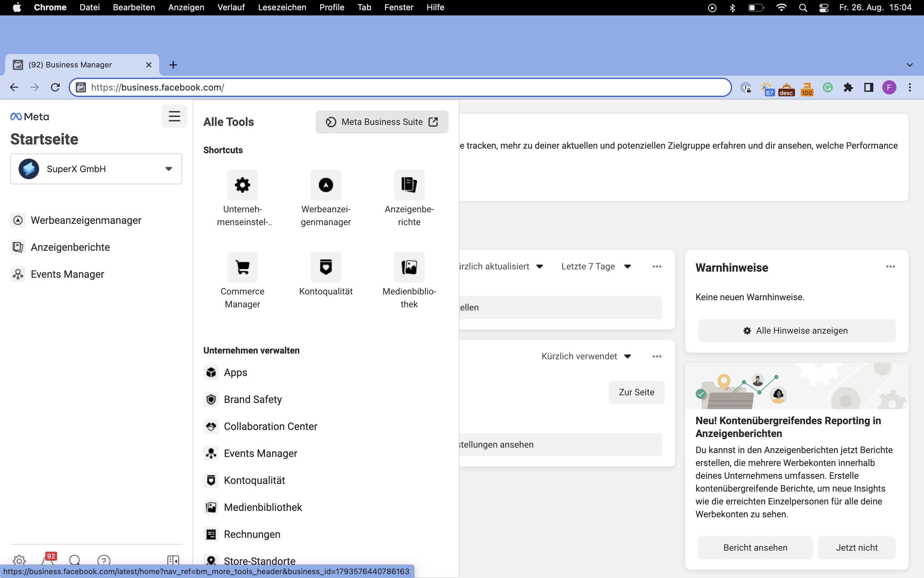
Task: Expand the 'aktualisiert' sort dropdown
Action: [501, 267]
